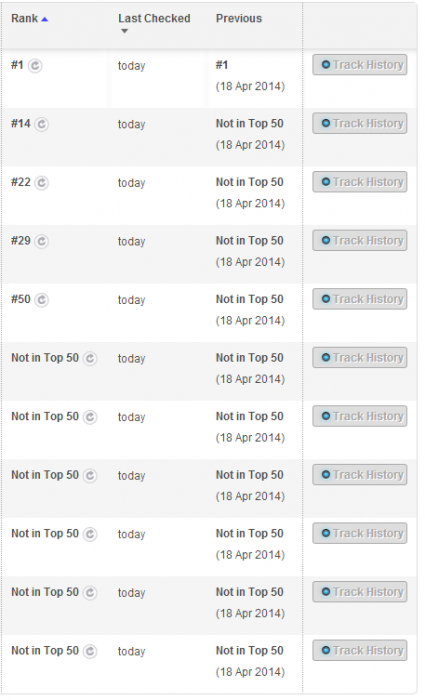Open Track History for rank #29
Image resolution: width=425 pixels, height=700 pixels.
tap(360, 240)
